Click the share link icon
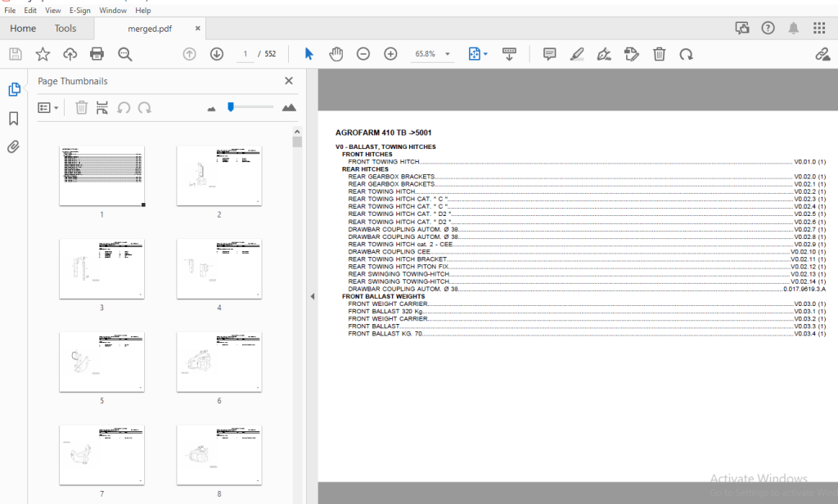The width and height of the screenshot is (838, 504). pyautogui.click(x=822, y=54)
